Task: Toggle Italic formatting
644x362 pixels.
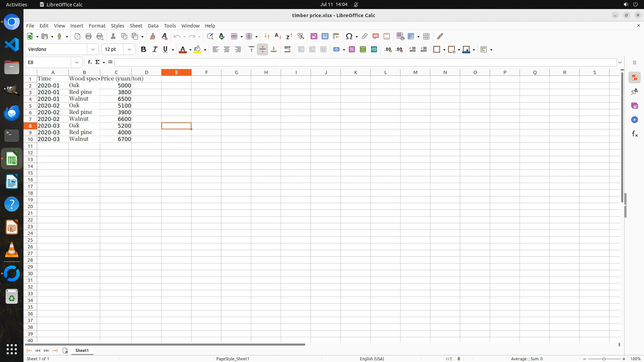Action: [155, 50]
